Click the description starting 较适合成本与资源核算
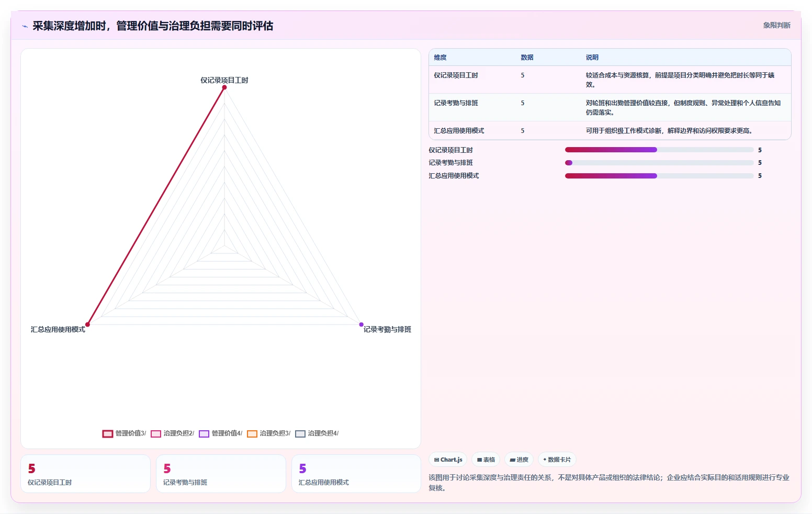 tap(680, 80)
